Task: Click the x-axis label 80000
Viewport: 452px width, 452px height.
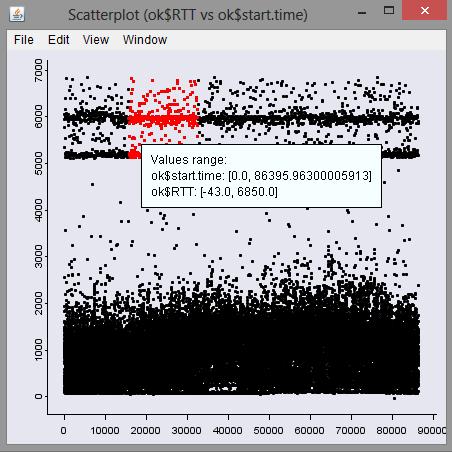Action: pos(391,430)
